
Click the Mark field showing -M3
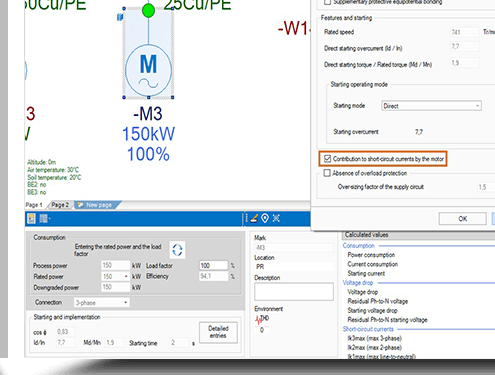(x=294, y=248)
